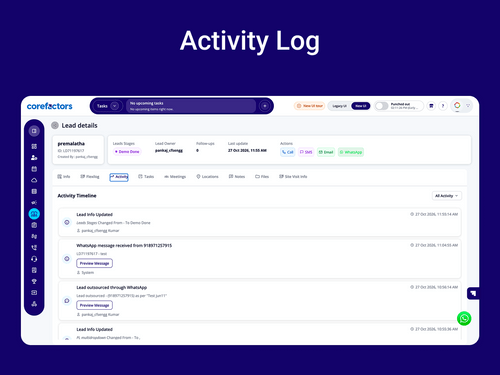Open the Locations tab

(207, 177)
